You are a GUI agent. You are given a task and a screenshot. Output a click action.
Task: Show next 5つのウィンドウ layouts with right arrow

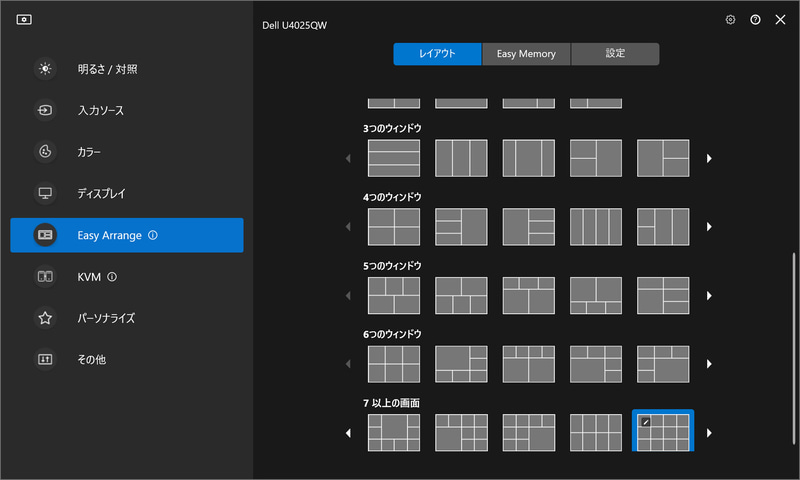[x=709, y=296]
